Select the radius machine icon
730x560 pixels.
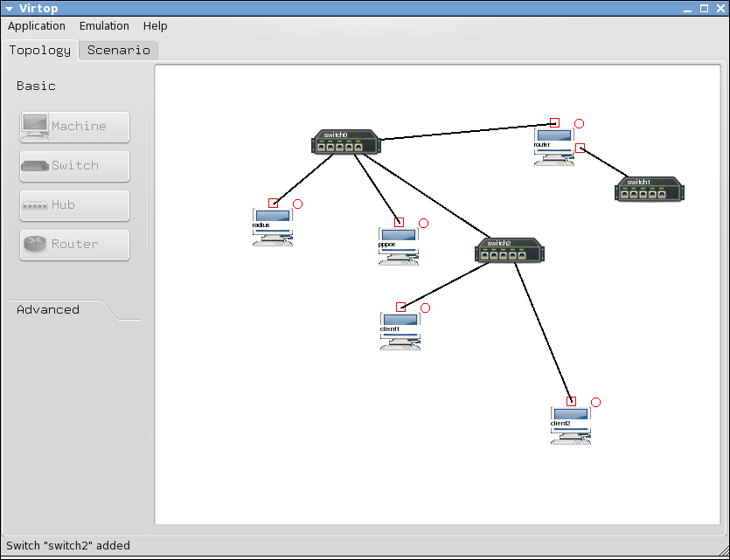tap(272, 227)
